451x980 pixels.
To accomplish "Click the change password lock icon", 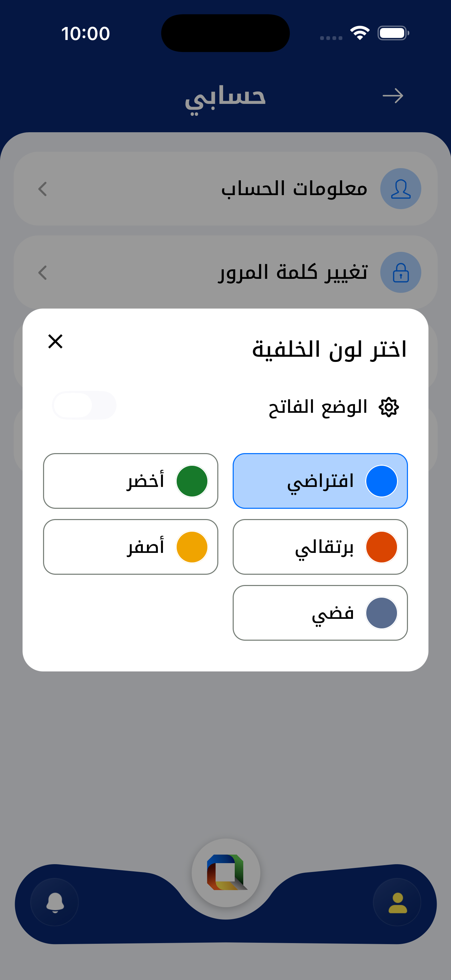I will 400,272.
